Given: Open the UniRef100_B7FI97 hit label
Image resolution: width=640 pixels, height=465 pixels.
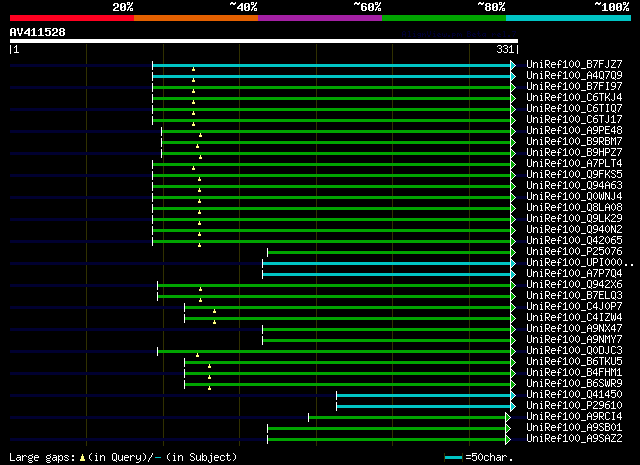Looking at the screenshot, I should (574, 86).
